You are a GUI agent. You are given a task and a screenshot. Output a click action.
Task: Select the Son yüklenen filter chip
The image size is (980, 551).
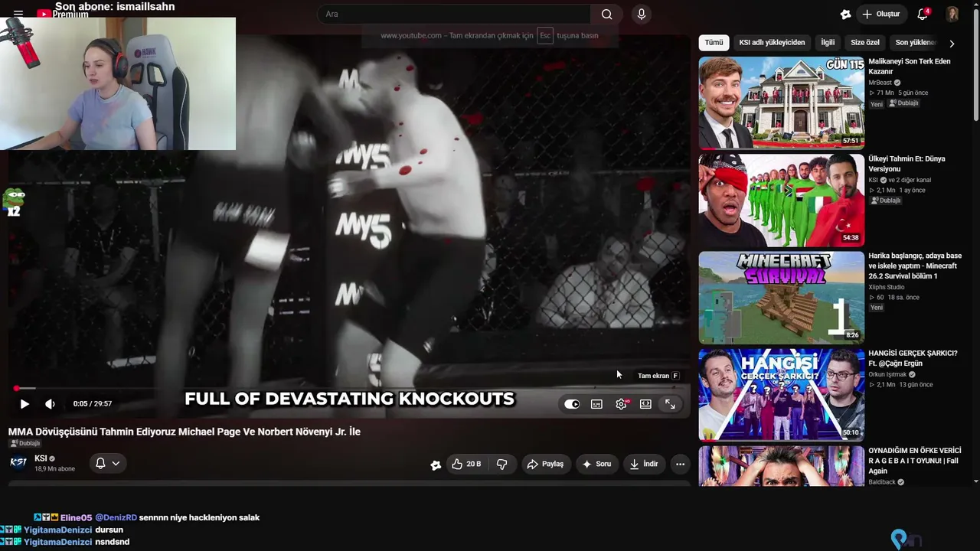(915, 43)
